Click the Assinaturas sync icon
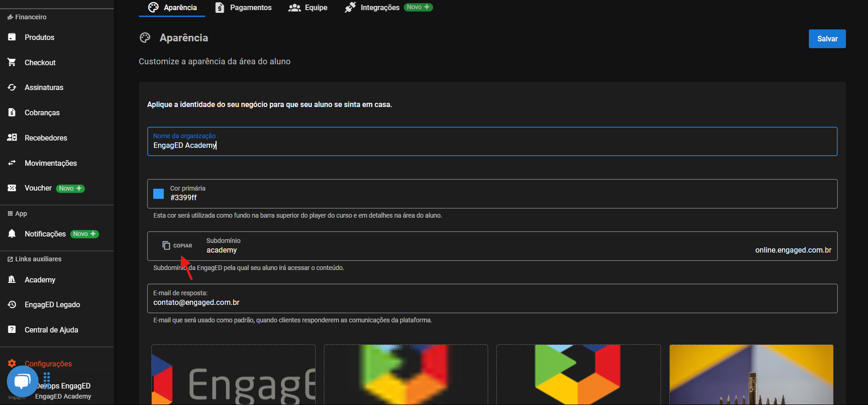 click(12, 87)
